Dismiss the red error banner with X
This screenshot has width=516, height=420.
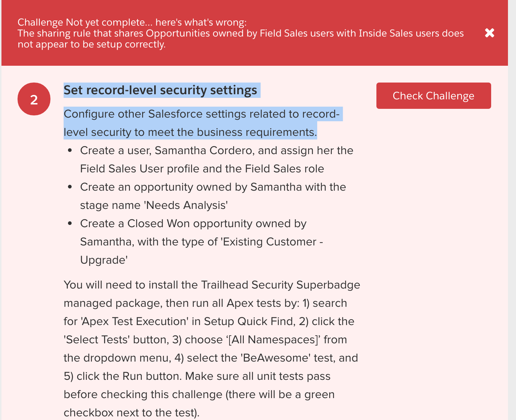(489, 33)
